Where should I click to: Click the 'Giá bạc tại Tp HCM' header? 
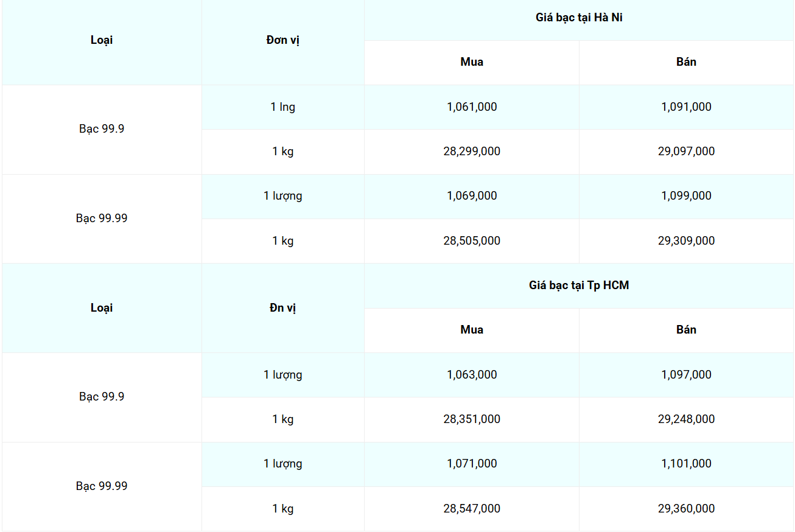(579, 285)
